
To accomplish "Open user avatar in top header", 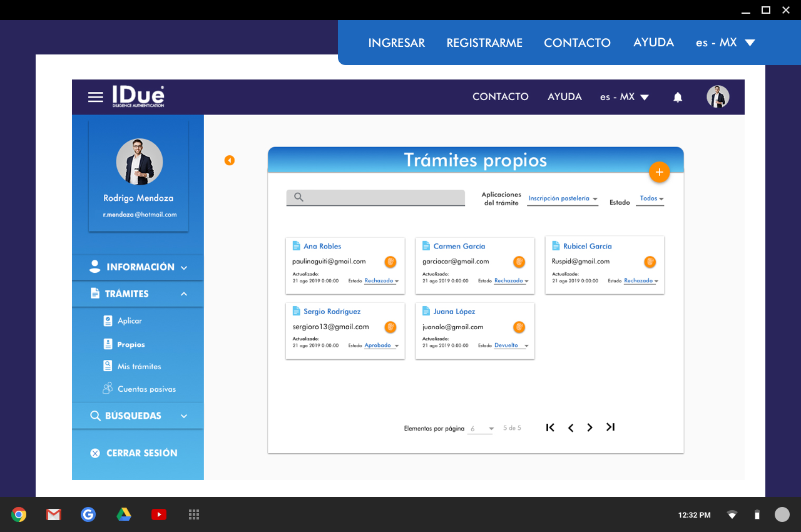I will click(718, 97).
